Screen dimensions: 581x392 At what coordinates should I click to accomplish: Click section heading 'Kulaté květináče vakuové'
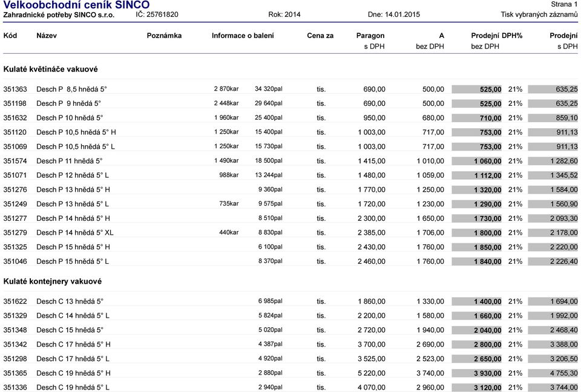coord(50,70)
